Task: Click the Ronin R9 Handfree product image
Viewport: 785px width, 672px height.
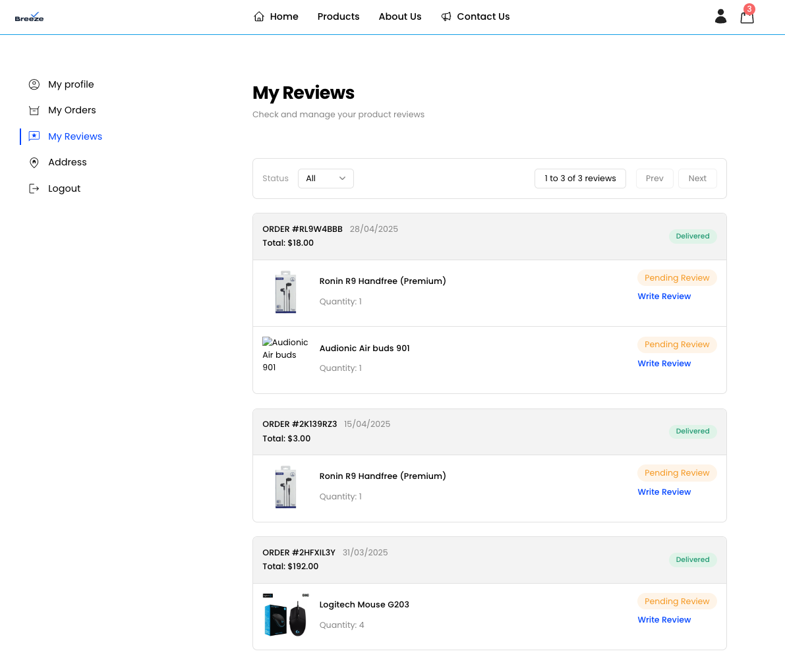Action: click(285, 292)
